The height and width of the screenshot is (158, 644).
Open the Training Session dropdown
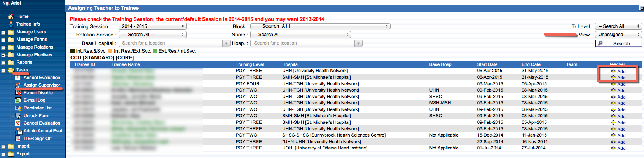click(x=152, y=26)
